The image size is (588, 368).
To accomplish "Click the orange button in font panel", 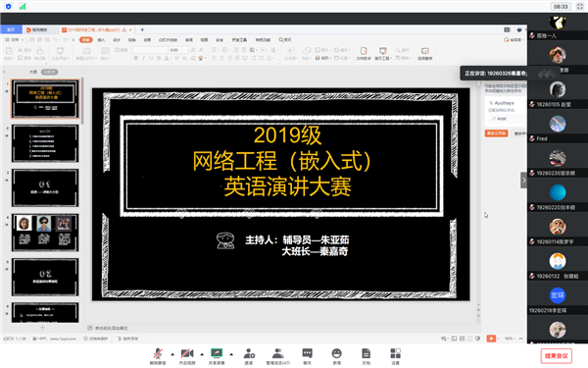I will (496, 133).
